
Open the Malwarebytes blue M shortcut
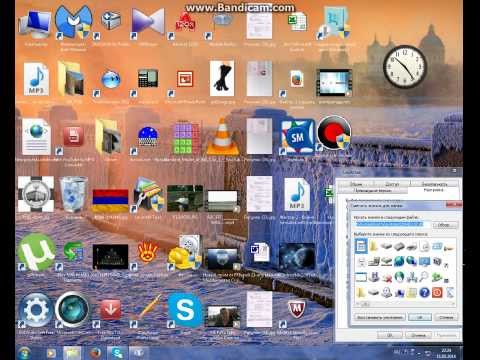click(x=73, y=22)
